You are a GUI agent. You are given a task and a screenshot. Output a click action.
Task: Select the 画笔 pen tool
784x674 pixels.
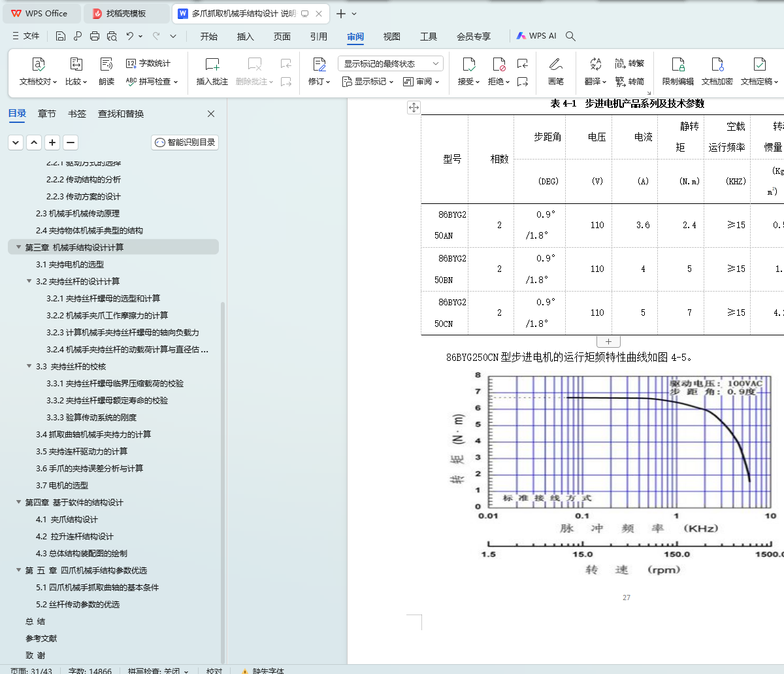(556, 64)
